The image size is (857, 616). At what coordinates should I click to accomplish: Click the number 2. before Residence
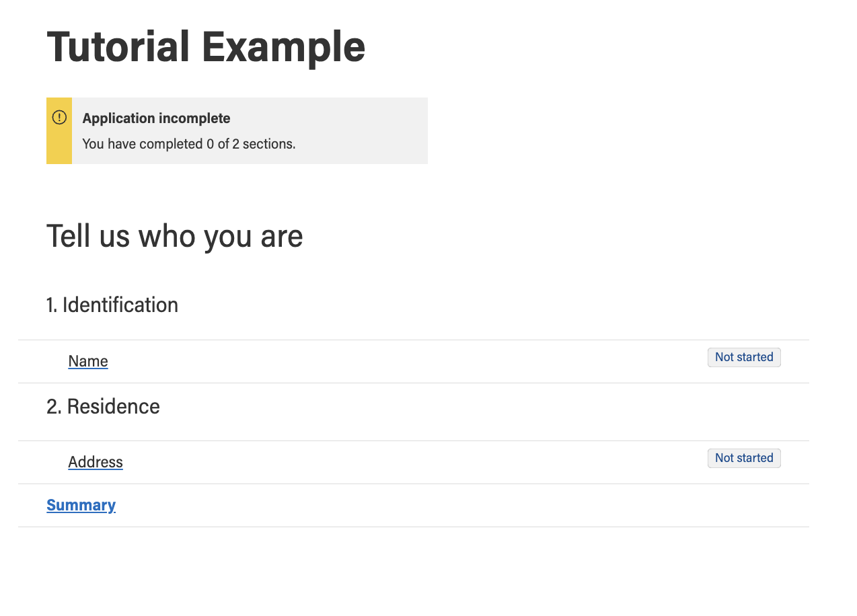tap(54, 406)
